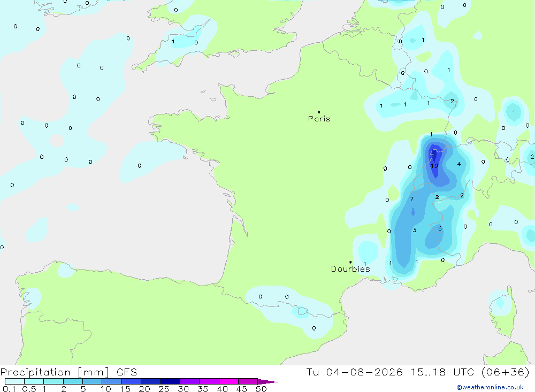Click the purple arrow tip of the legend bar

click(267, 382)
